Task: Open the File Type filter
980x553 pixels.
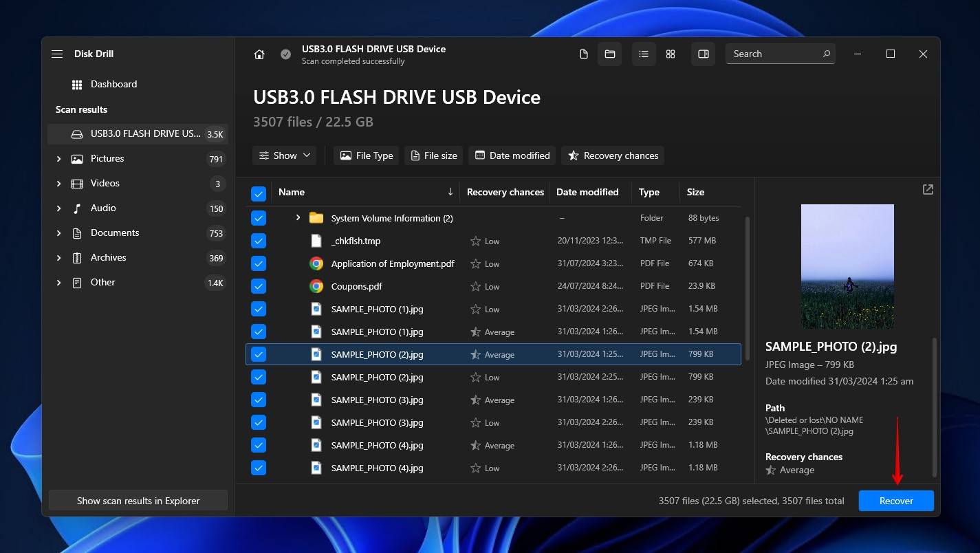Action: [x=367, y=155]
